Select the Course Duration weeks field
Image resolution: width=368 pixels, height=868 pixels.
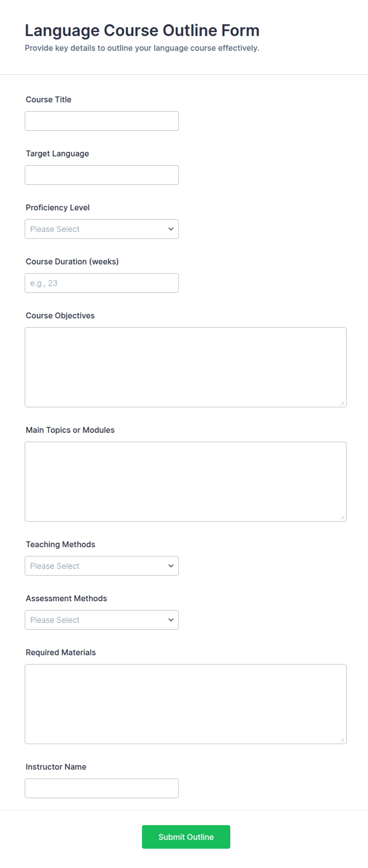pyautogui.click(x=102, y=283)
